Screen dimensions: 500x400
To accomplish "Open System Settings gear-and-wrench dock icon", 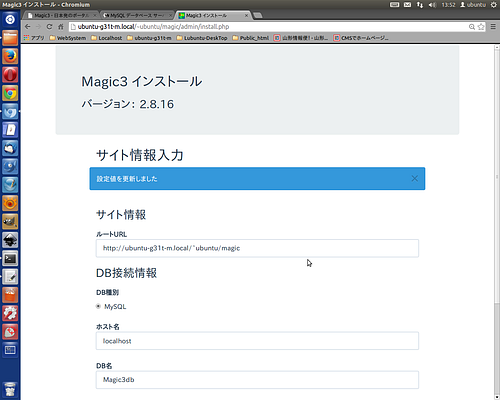I will click(10, 313).
